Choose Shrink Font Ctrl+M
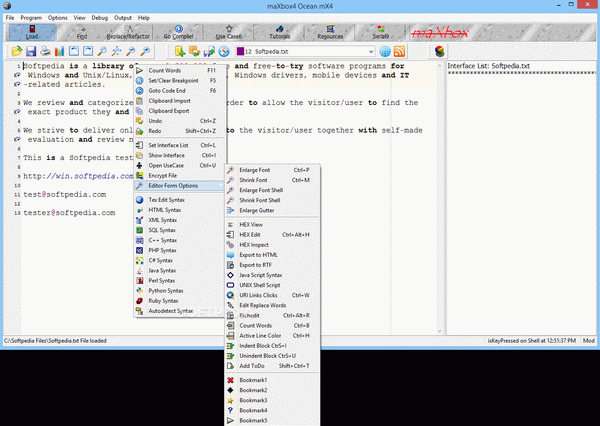Screen dimensions: 600x426 tap(272, 180)
